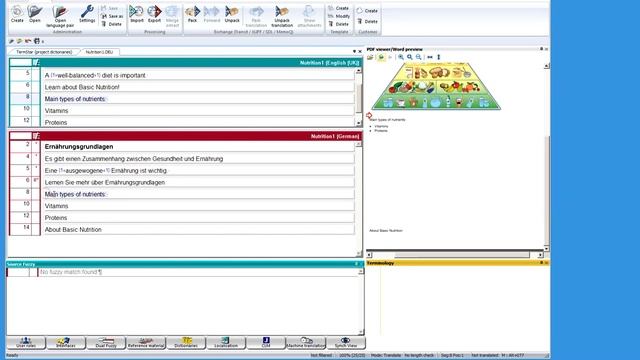Open the Localisation bottom tab
Image resolution: width=640 pixels, height=360 pixels.
[x=226, y=343]
